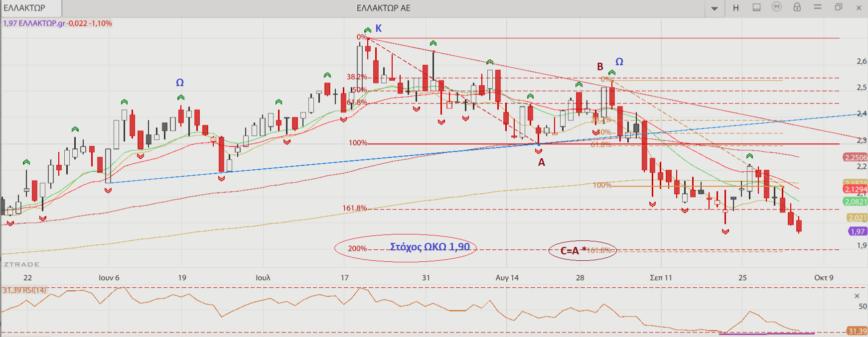Screen dimensions: 868x337
Task: Click the 'Σεπ 11' date axis label
Action: click(x=661, y=278)
